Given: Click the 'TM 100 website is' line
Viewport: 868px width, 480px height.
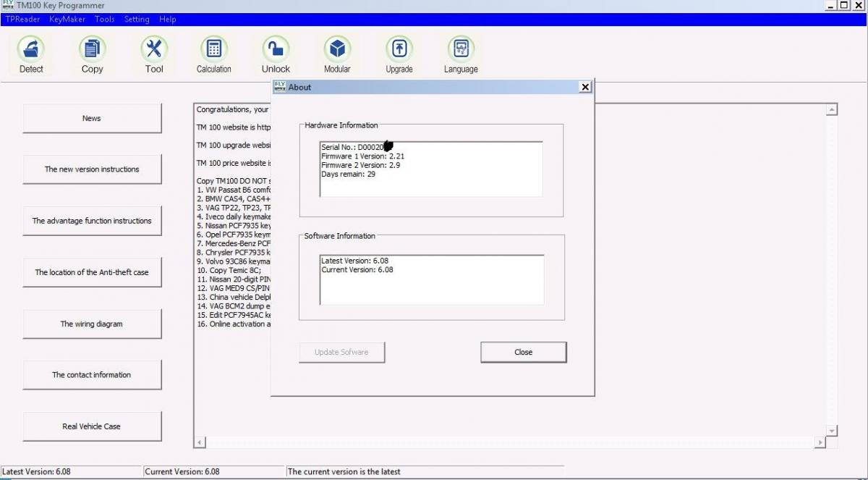Looking at the screenshot, I should click(x=234, y=127).
